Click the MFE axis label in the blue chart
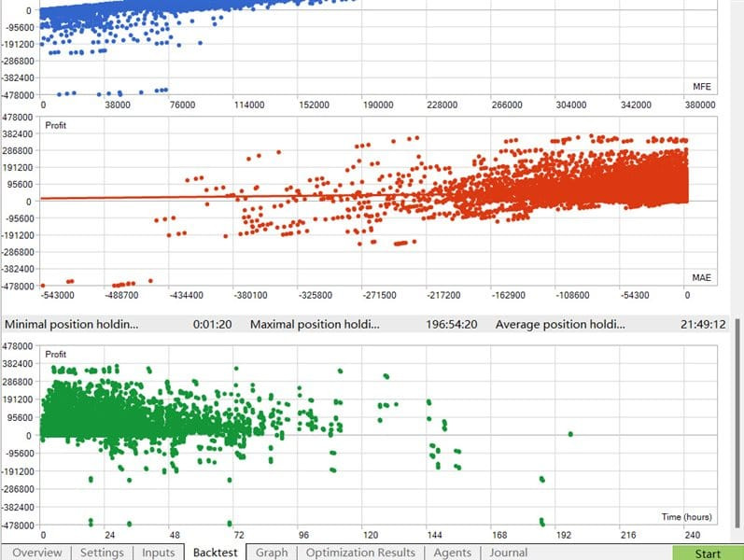Image resolution: width=744 pixels, height=560 pixels. (702, 88)
